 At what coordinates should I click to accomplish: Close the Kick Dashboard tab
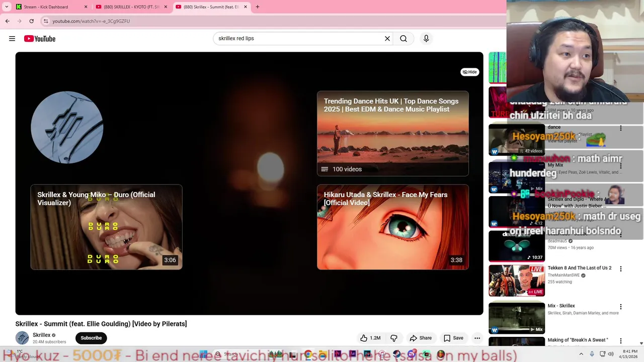(86, 7)
